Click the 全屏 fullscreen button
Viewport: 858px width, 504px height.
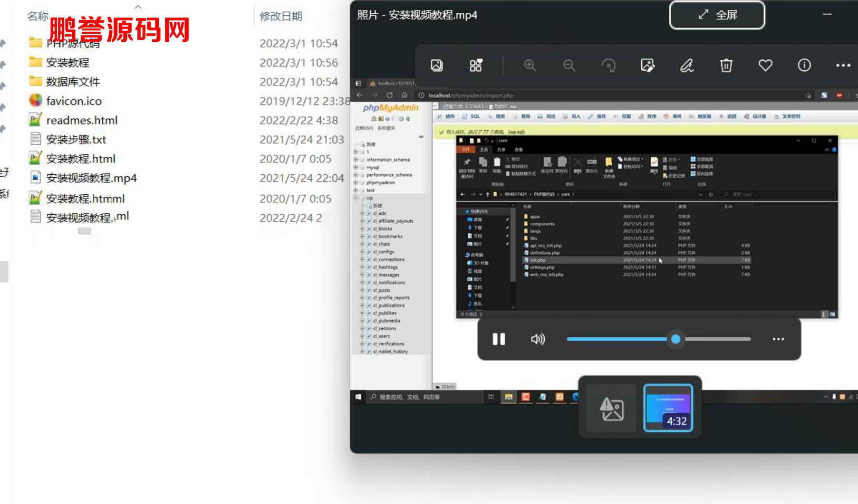(717, 15)
